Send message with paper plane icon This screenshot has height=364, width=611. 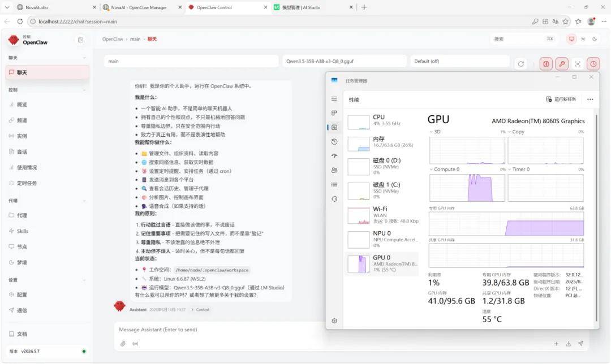pos(580,344)
